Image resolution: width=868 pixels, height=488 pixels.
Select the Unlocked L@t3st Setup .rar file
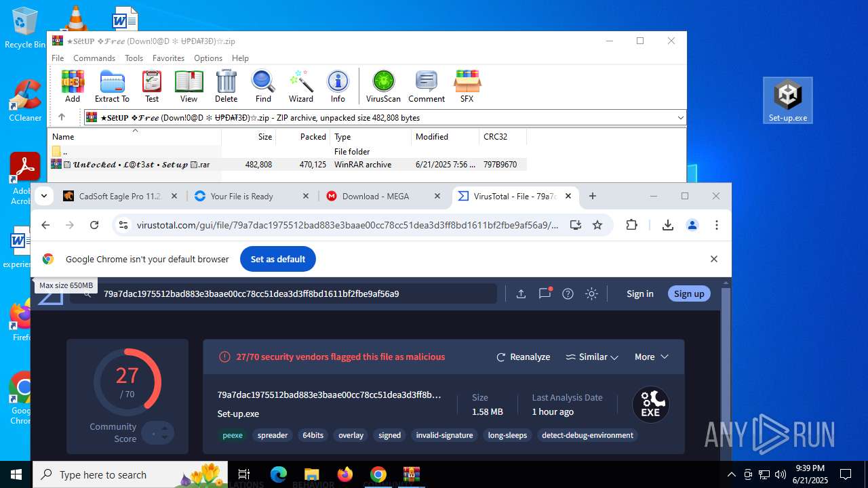tap(288, 165)
